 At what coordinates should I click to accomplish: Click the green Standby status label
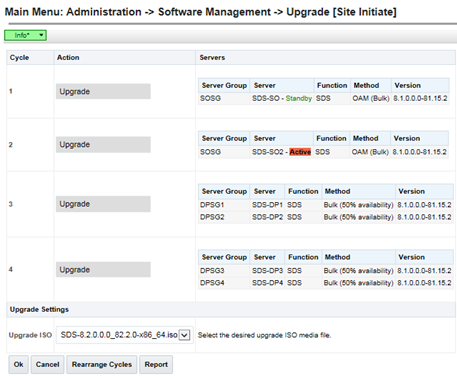coord(299,98)
